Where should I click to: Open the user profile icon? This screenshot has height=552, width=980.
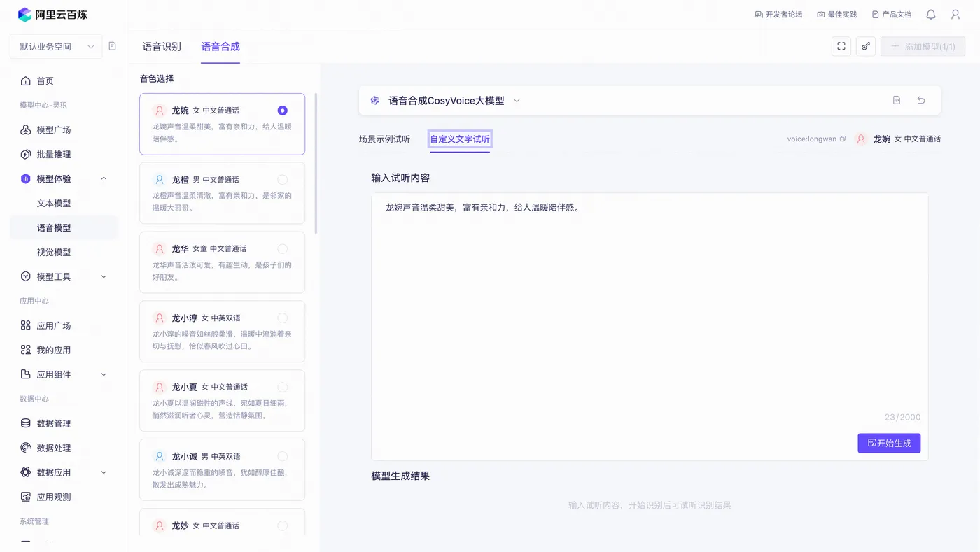(x=955, y=15)
